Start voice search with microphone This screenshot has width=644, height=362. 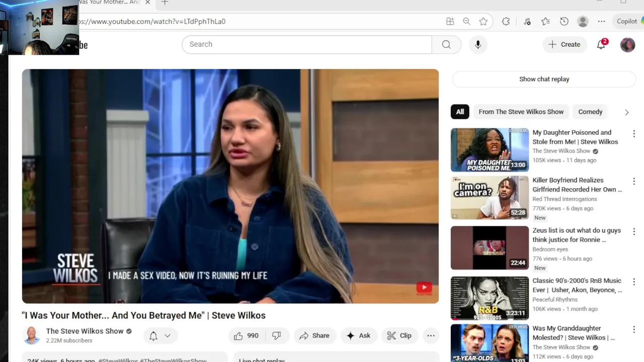(x=478, y=44)
